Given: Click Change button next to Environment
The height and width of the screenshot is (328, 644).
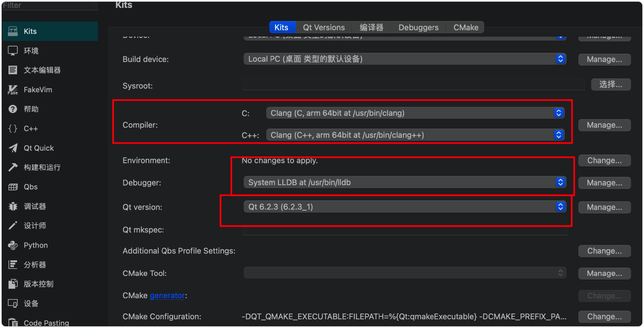Looking at the screenshot, I should click(x=604, y=161).
